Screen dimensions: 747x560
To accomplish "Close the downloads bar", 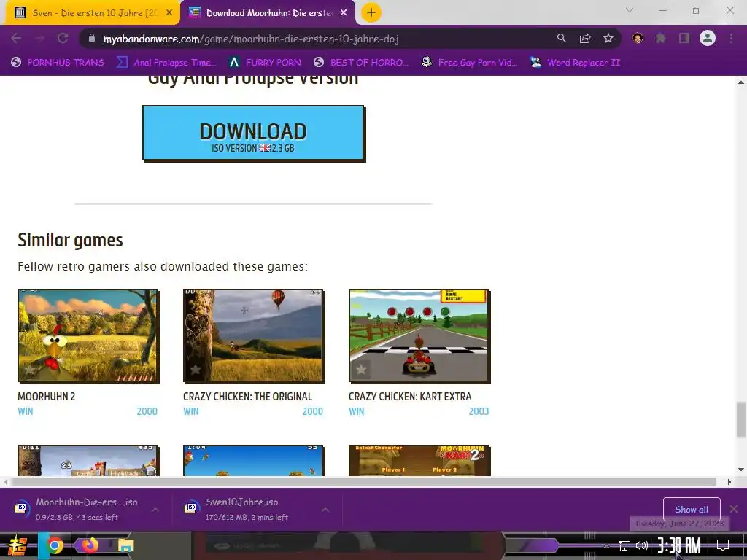I will coord(734,509).
